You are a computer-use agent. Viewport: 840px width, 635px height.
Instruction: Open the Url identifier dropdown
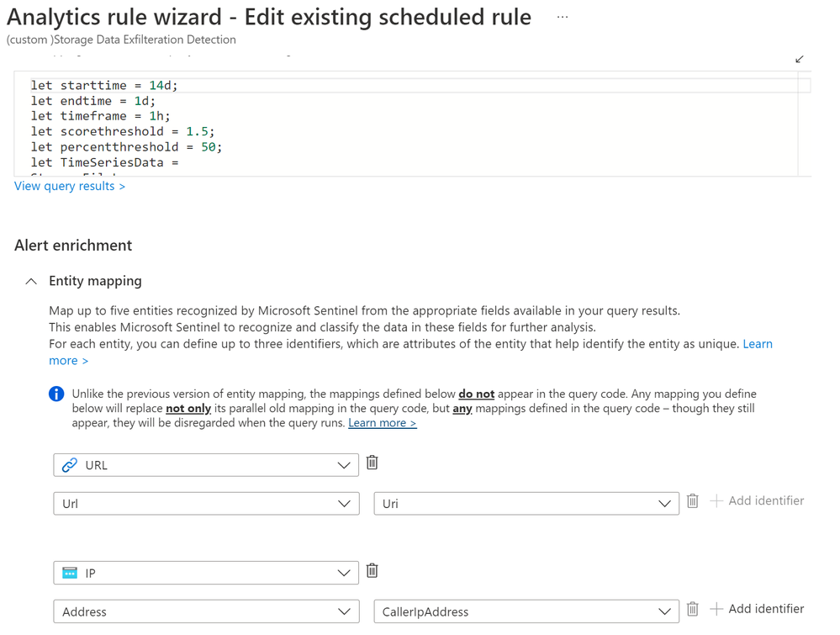(206, 504)
